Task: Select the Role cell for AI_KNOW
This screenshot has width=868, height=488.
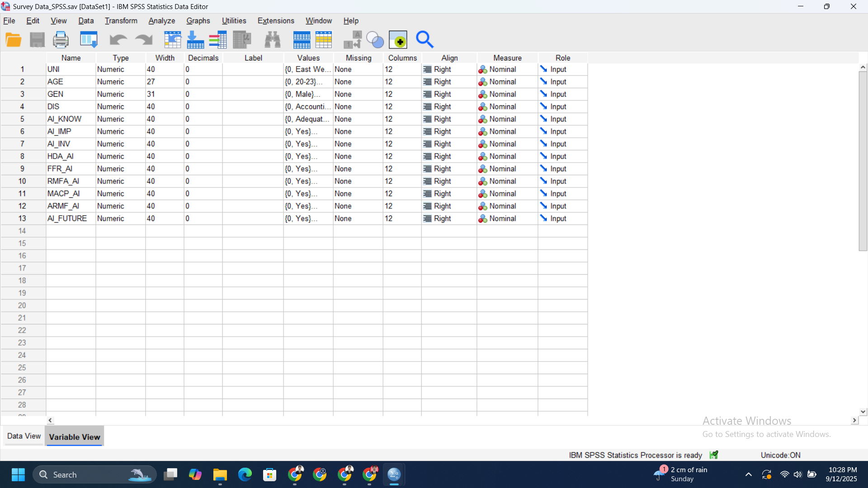Action: coord(562,119)
